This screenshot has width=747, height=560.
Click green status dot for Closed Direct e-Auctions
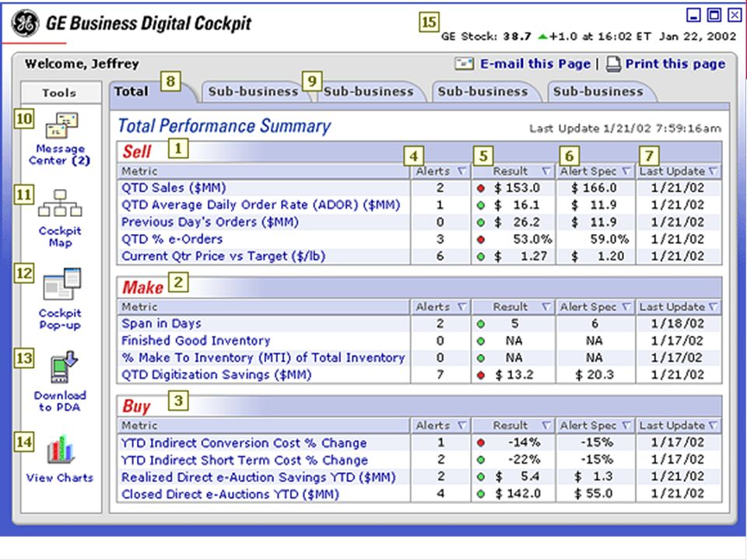point(481,495)
